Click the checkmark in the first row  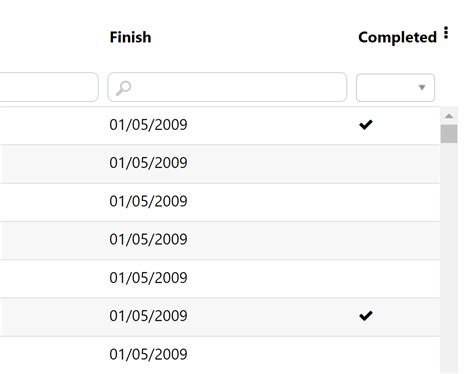[366, 125]
